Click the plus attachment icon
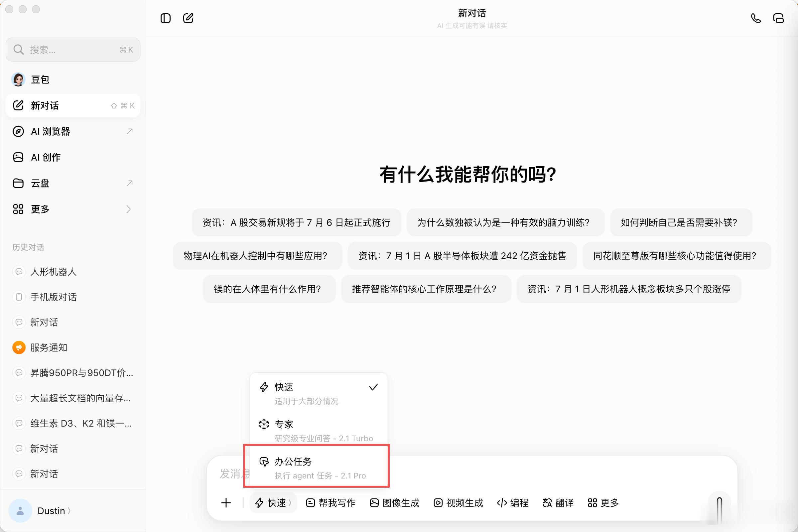Image resolution: width=798 pixels, height=532 pixels. coord(226,503)
